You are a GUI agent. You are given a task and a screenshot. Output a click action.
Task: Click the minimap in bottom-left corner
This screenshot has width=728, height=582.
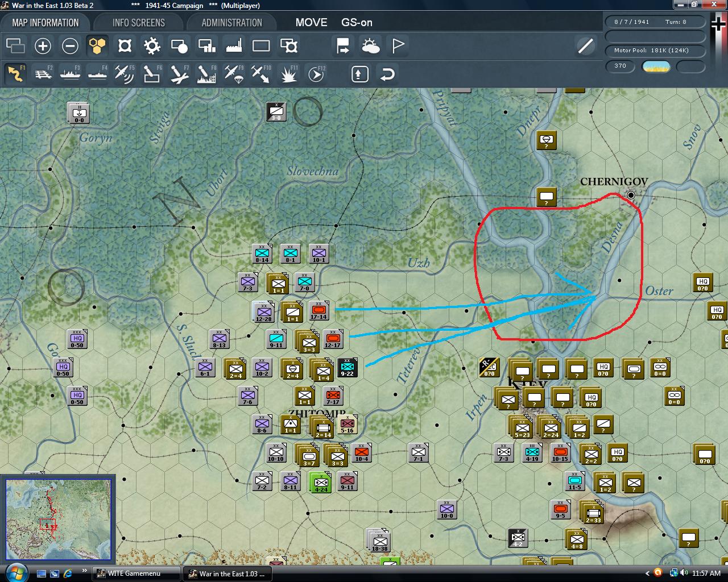[58, 518]
